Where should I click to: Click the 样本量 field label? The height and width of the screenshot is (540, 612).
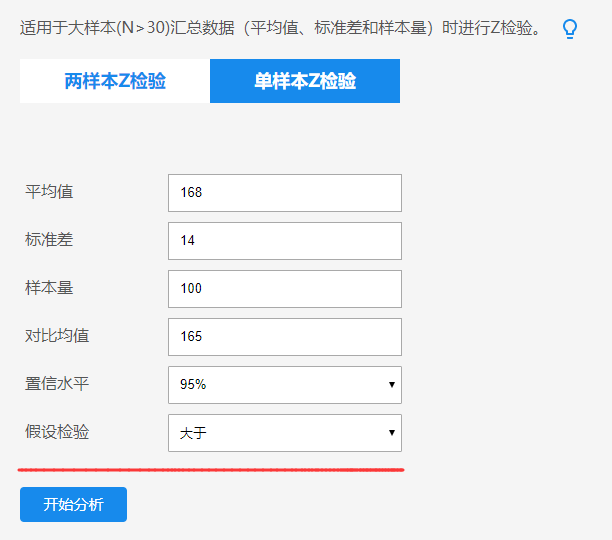click(49, 288)
